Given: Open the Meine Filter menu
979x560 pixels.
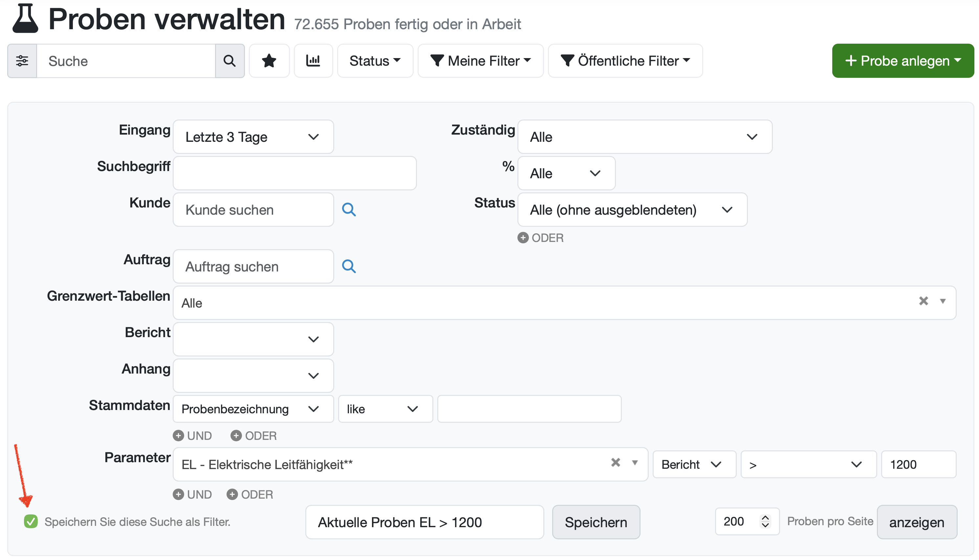Looking at the screenshot, I should (480, 61).
